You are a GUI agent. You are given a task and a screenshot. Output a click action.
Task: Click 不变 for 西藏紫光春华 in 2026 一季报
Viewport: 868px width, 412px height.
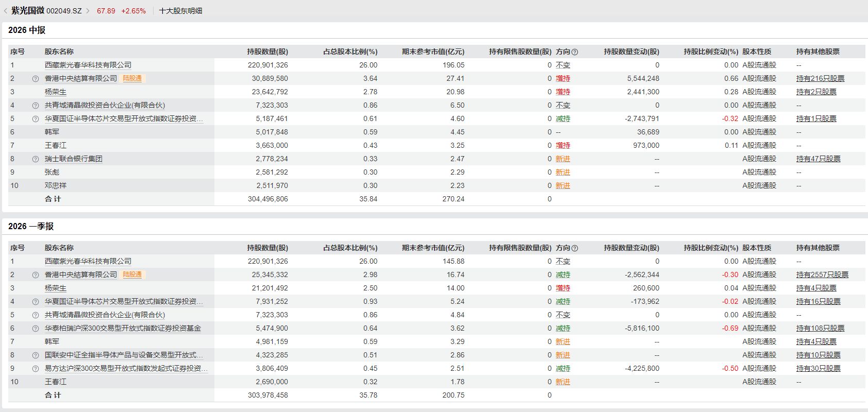(x=563, y=261)
